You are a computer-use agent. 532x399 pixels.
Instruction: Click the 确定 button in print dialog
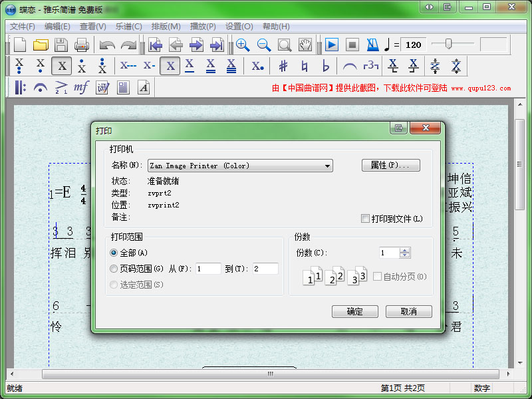click(x=354, y=311)
